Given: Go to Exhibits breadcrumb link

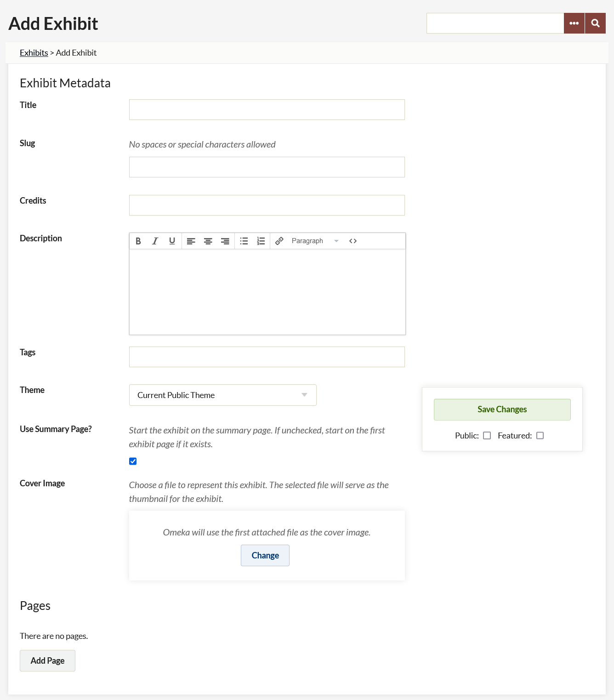Looking at the screenshot, I should pyautogui.click(x=34, y=53).
